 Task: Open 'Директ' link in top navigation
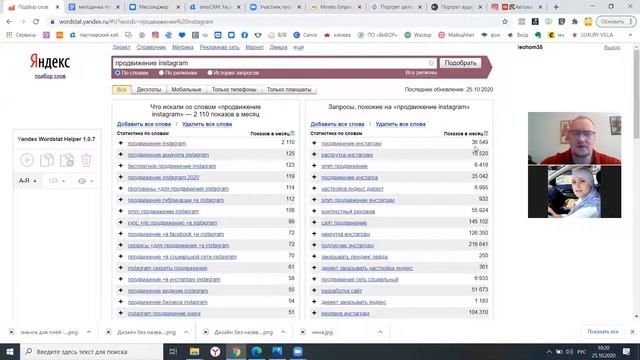[121, 47]
